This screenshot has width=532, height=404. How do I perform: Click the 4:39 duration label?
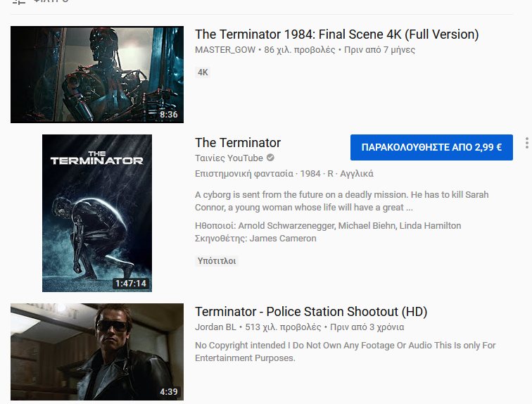[x=169, y=392]
